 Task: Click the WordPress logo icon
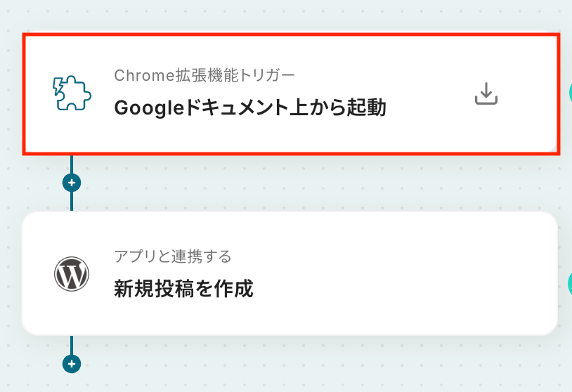pyautogui.click(x=71, y=274)
